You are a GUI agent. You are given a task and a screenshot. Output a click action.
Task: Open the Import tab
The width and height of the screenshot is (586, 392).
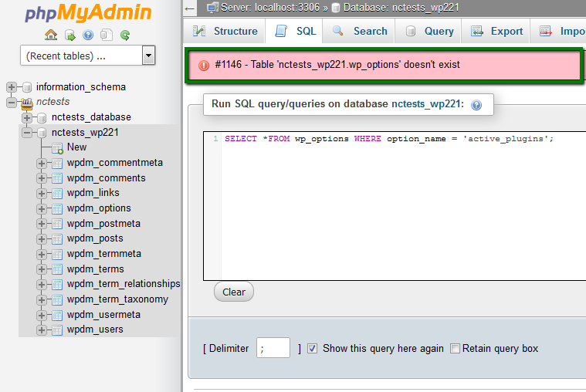click(x=560, y=31)
